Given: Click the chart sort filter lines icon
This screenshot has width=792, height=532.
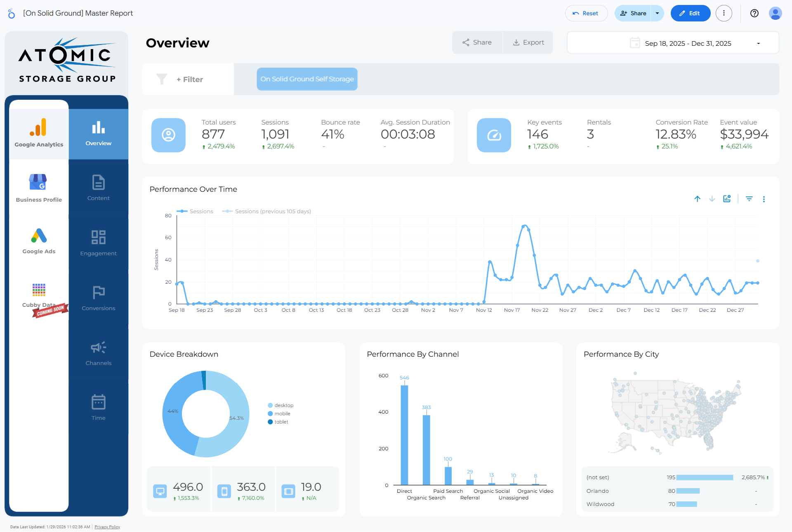Looking at the screenshot, I should (x=749, y=199).
